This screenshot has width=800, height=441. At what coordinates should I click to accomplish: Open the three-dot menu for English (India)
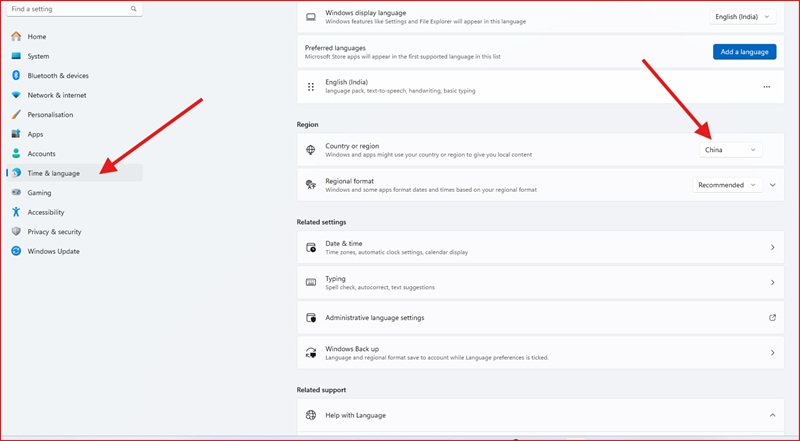[766, 87]
